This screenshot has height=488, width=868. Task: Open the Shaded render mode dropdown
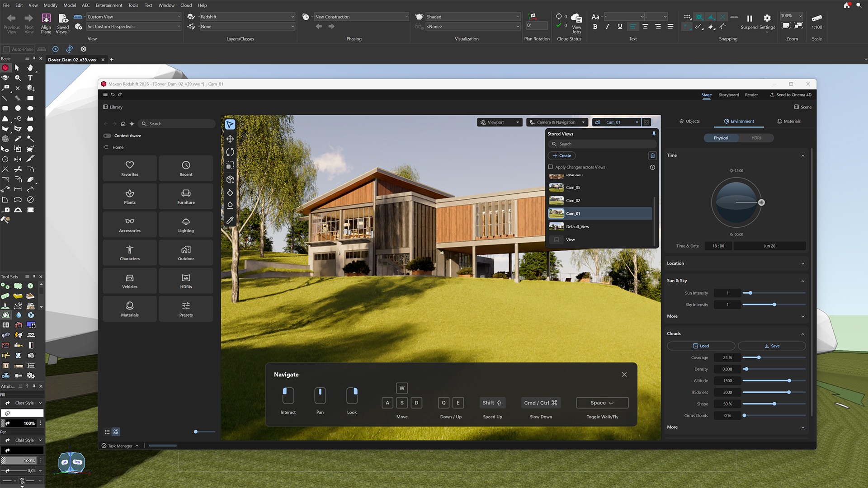click(x=473, y=17)
